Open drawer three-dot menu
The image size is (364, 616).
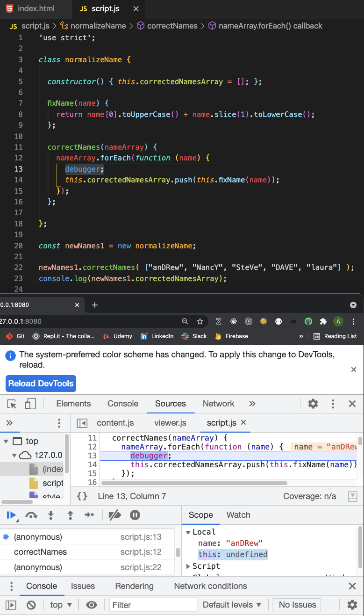[x=11, y=586]
